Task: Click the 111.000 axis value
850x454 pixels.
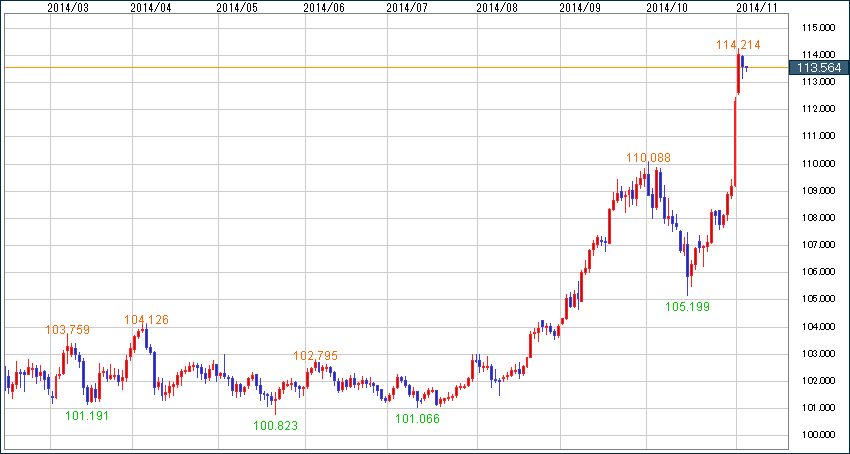Action: pos(819,136)
